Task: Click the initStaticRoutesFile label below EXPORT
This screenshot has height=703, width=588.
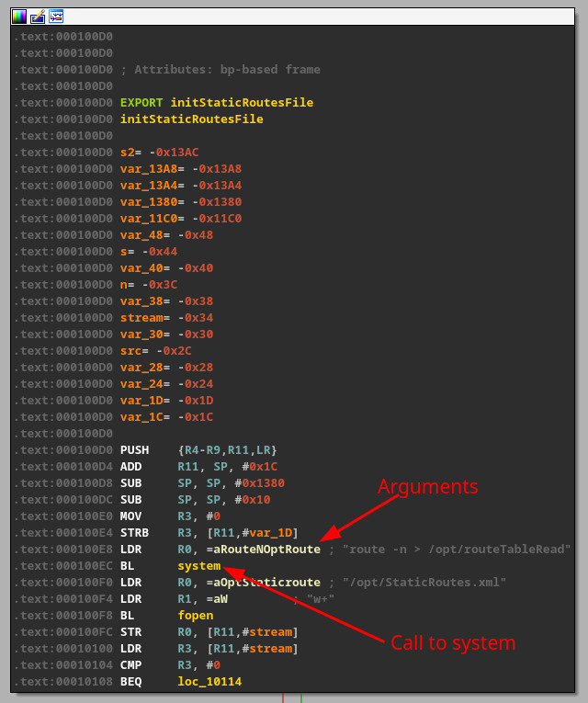Action: tap(191, 119)
